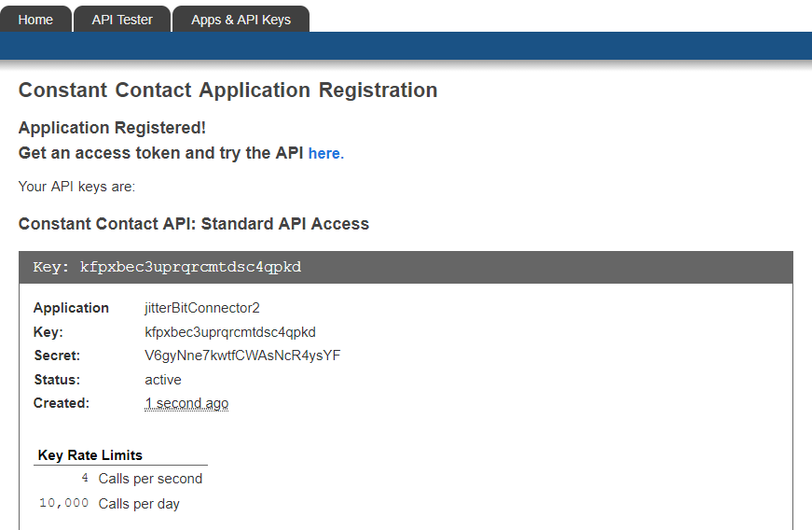
Task: Click the '10,000' calls per day value
Action: [63, 503]
